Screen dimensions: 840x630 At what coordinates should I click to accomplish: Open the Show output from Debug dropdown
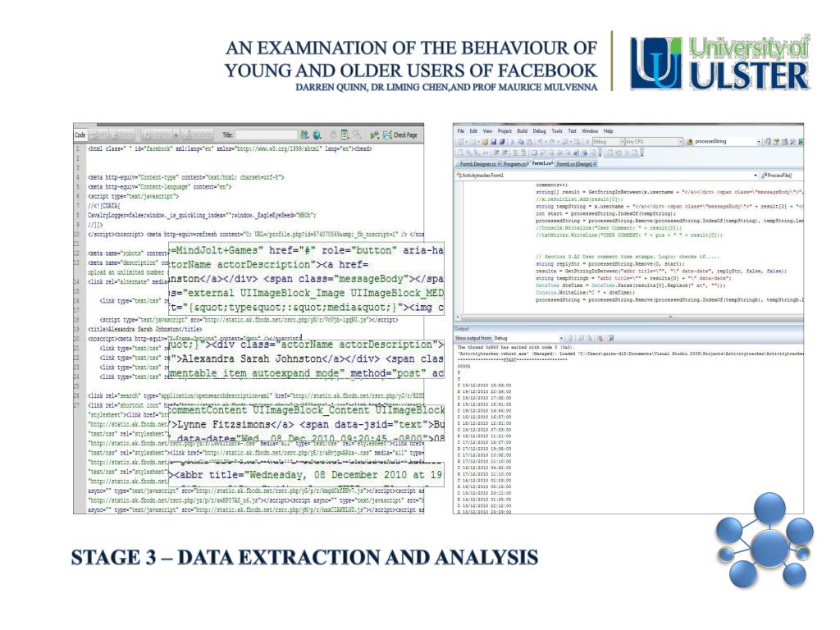pos(529,338)
